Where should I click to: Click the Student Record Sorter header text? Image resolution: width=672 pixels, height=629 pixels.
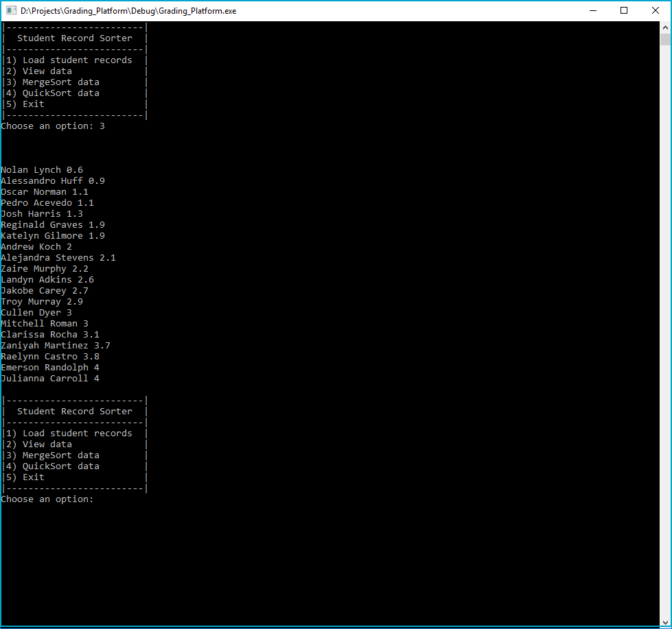(73, 38)
